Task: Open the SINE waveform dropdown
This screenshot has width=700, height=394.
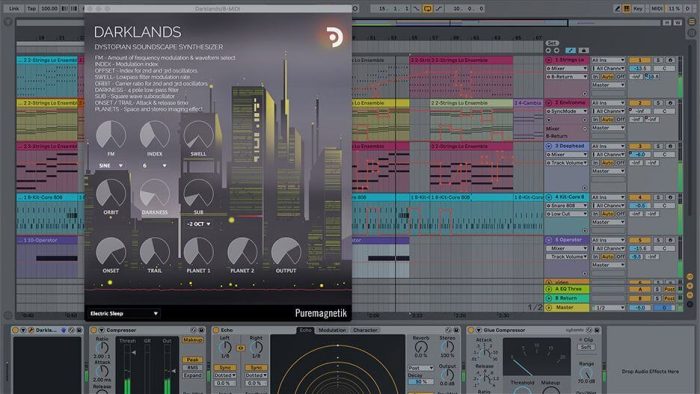Action: (x=111, y=166)
